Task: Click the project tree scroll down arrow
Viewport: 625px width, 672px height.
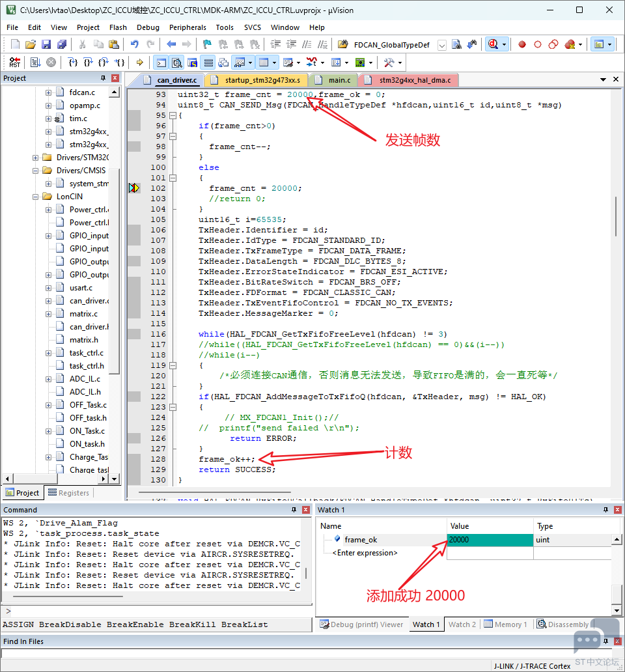Action: click(114, 479)
